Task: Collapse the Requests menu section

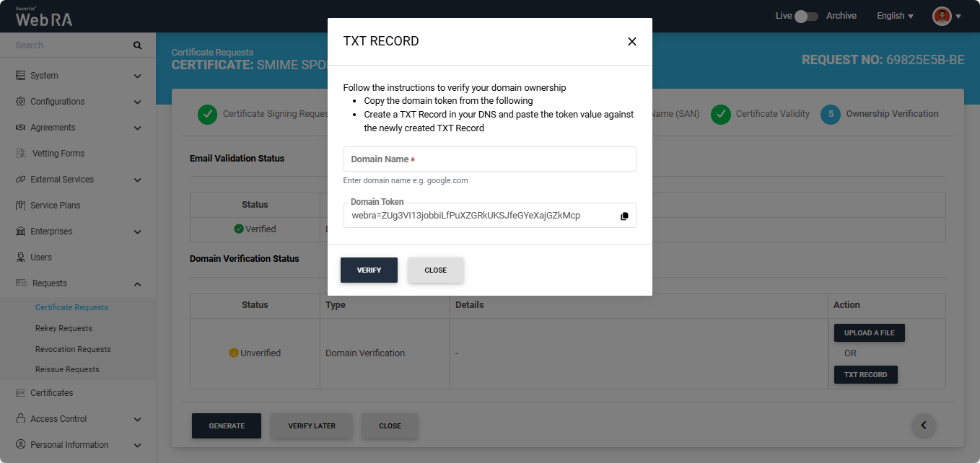Action: pos(137,283)
